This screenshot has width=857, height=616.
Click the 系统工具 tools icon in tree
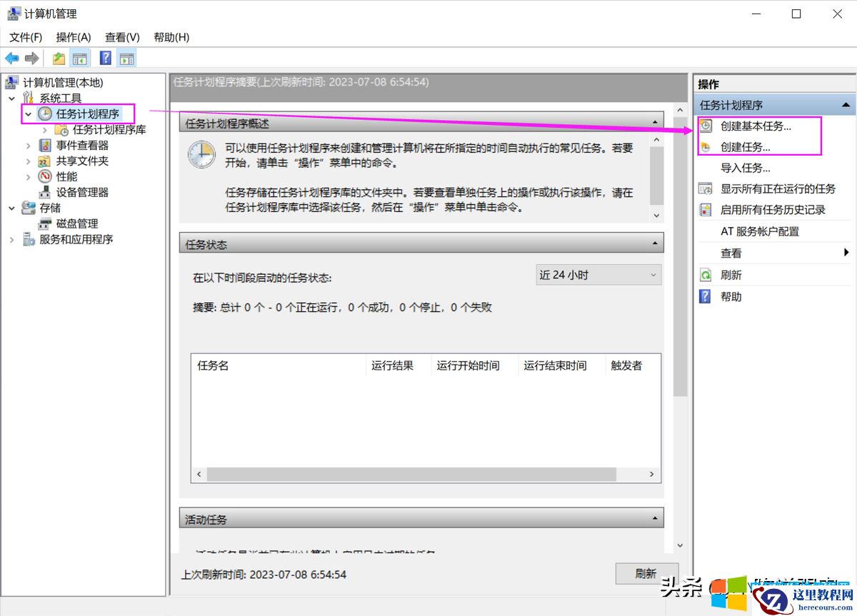(29, 98)
